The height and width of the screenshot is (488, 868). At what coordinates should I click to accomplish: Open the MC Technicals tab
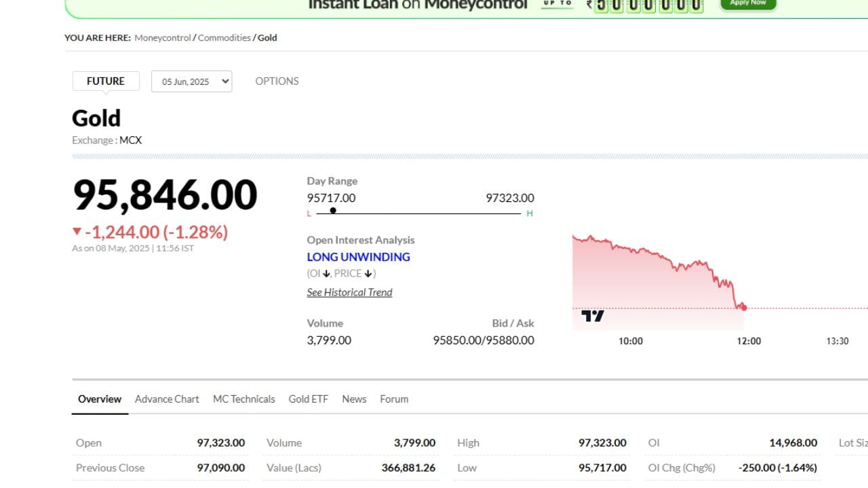[x=244, y=399]
